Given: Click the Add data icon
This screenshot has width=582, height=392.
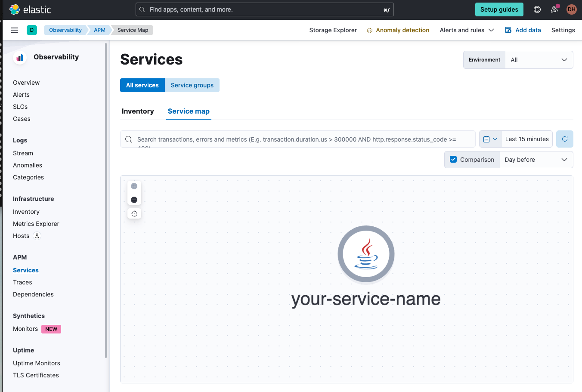Looking at the screenshot, I should 508,30.
